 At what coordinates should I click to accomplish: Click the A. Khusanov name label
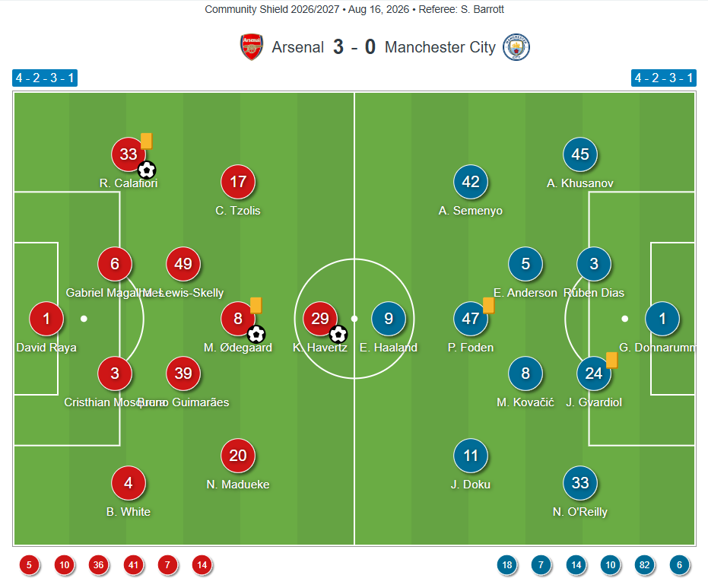pyautogui.click(x=580, y=183)
